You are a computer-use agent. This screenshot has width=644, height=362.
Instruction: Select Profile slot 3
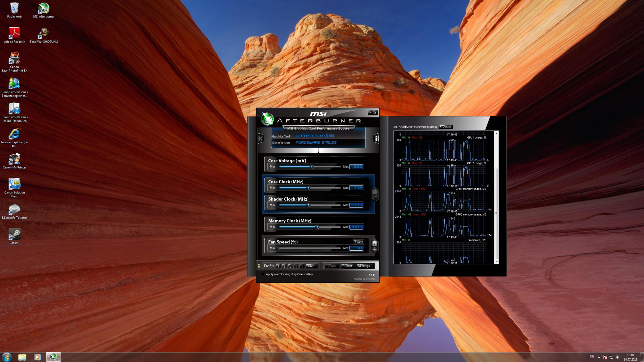click(290, 266)
